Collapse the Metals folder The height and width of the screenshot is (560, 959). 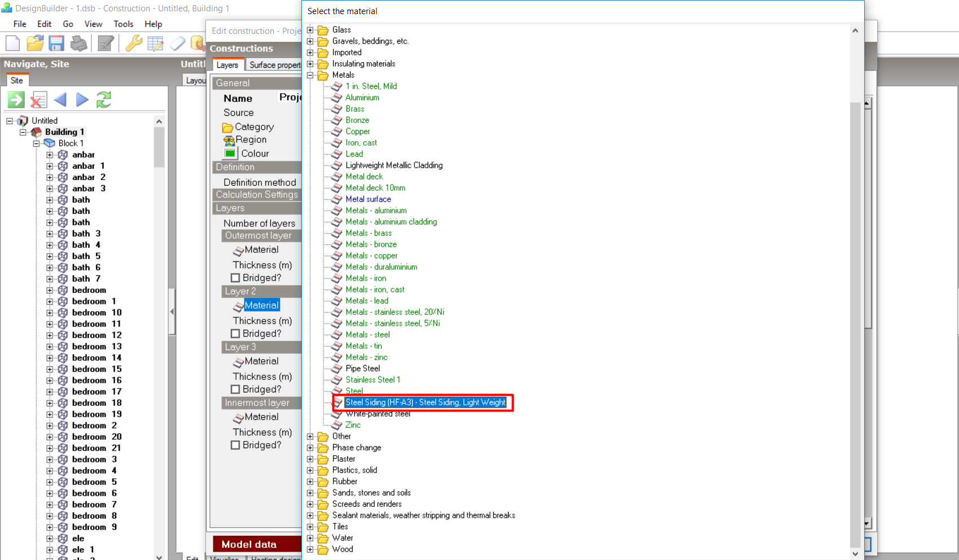click(x=310, y=75)
